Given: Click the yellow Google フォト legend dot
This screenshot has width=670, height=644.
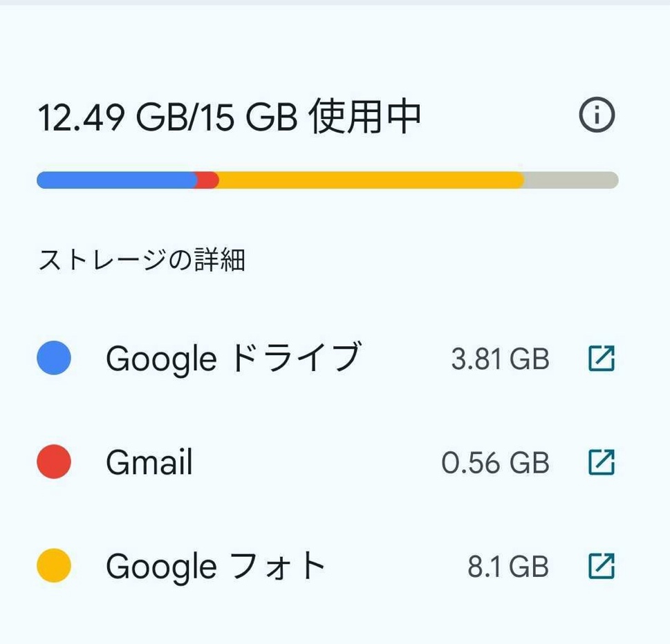Looking at the screenshot, I should [54, 566].
